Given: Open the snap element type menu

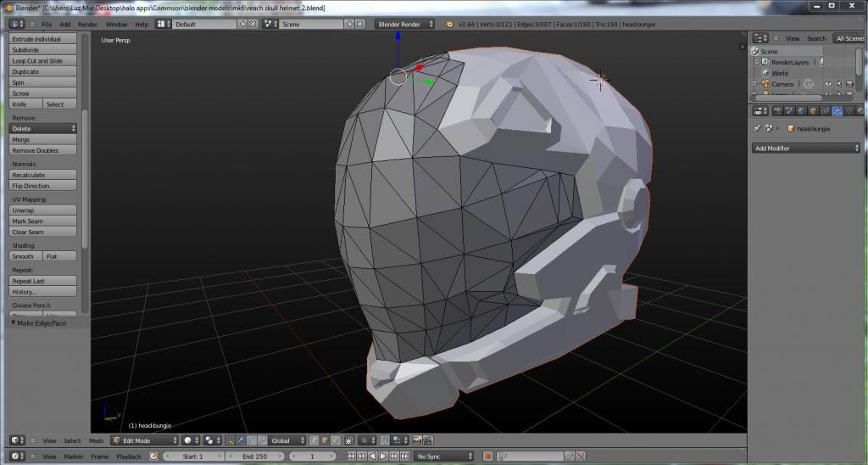Looking at the screenshot, I should 400,440.
